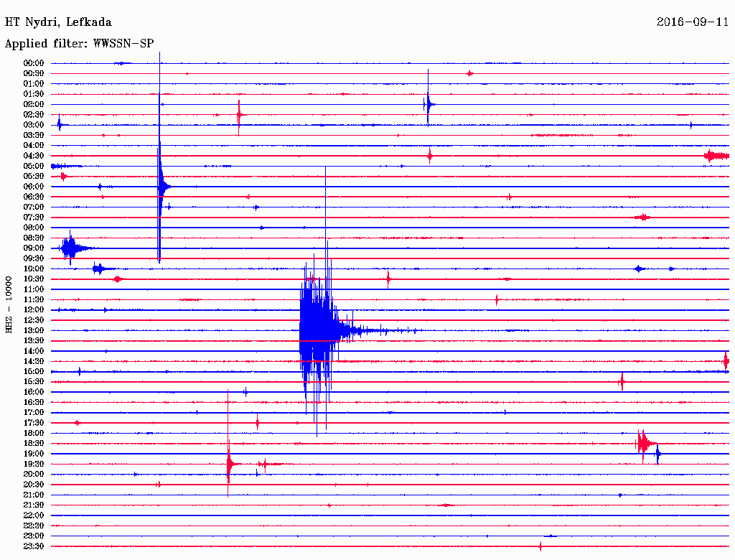
Task: Click the 19:00 time label
Action: point(34,454)
